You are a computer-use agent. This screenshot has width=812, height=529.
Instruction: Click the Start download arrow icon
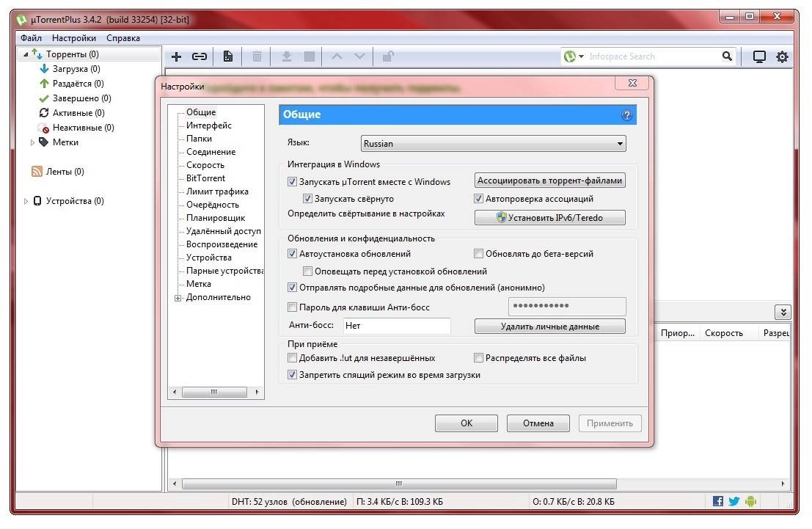pyautogui.click(x=286, y=56)
